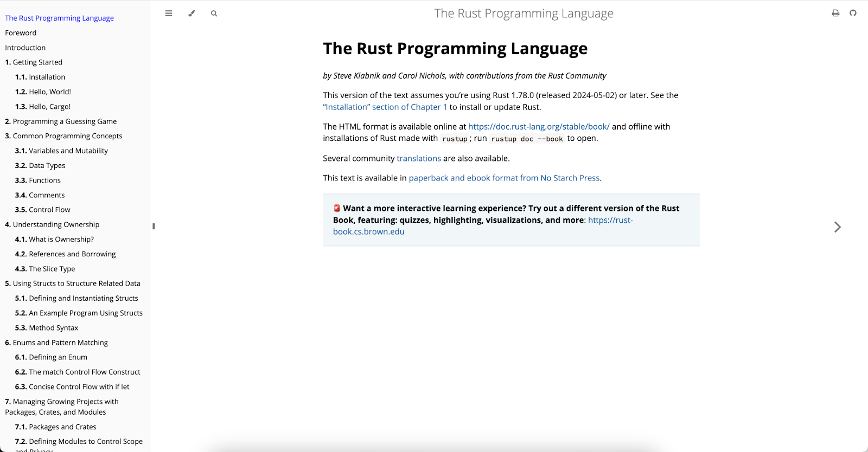Open chapter 2 Programming a Guessing Game

pyautogui.click(x=61, y=121)
